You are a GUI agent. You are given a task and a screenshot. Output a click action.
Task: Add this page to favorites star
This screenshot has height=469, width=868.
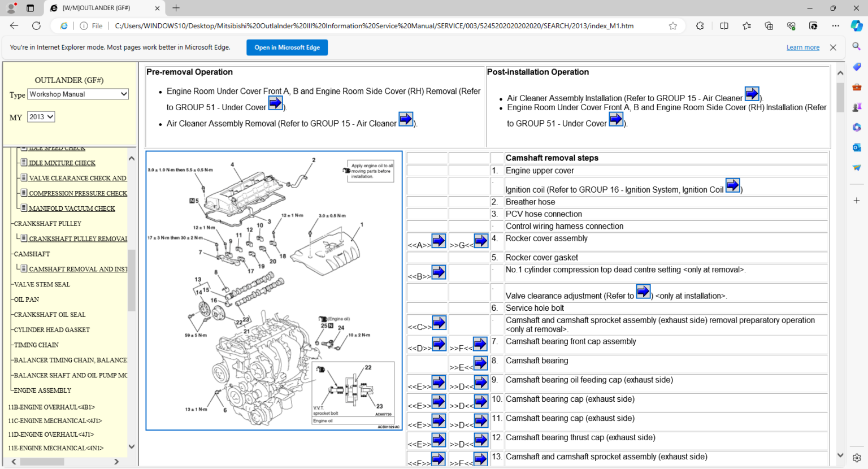(x=672, y=26)
